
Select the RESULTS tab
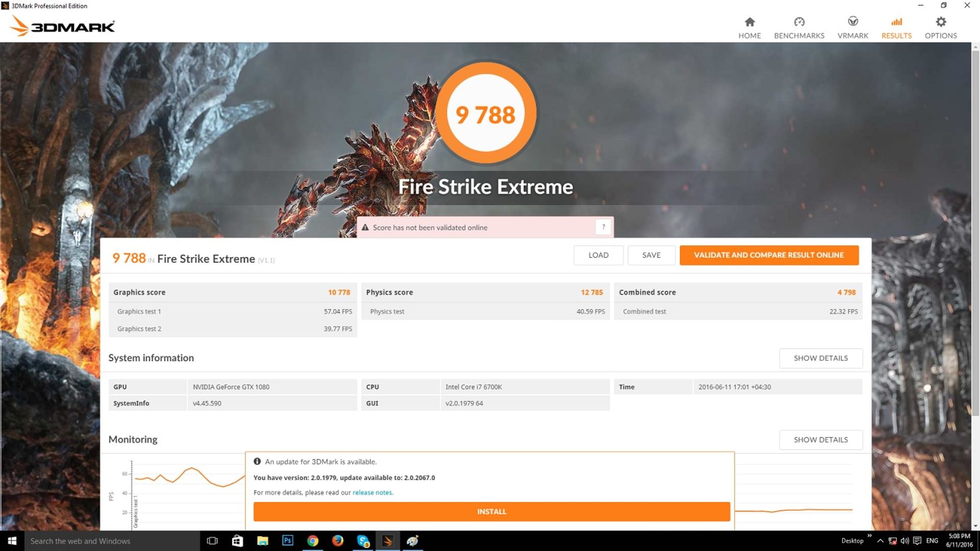pos(896,28)
